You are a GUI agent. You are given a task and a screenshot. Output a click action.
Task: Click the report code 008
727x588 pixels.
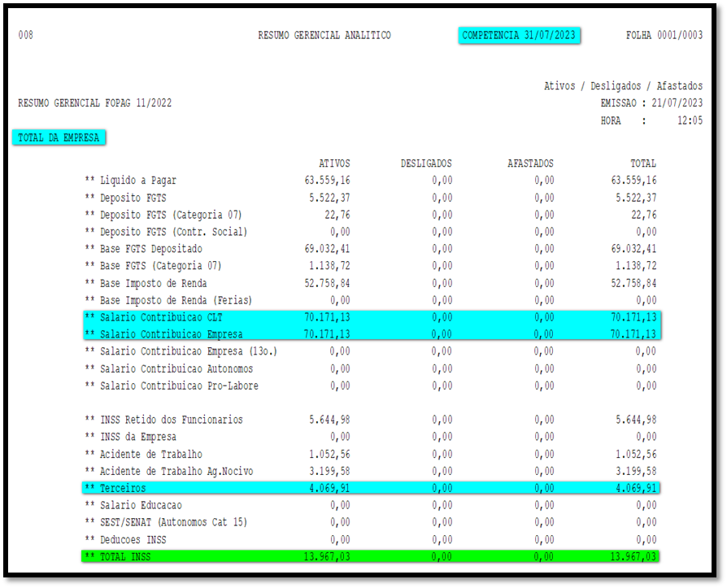25,35
